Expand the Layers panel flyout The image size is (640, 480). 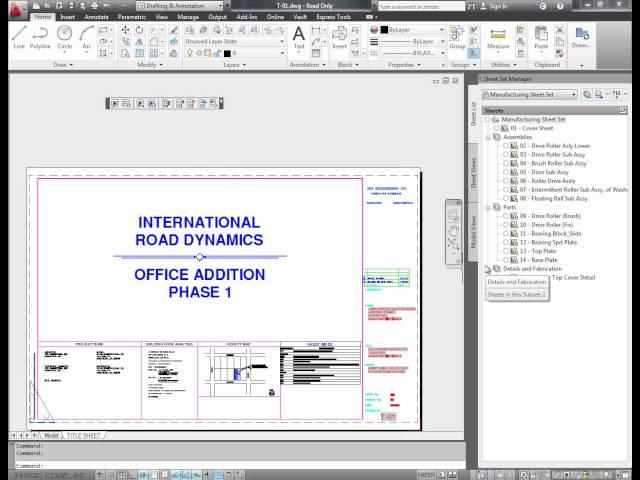(235, 64)
